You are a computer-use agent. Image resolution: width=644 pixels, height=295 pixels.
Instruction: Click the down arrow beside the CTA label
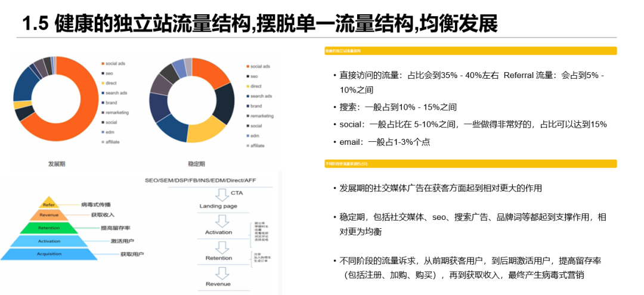tap(222, 194)
